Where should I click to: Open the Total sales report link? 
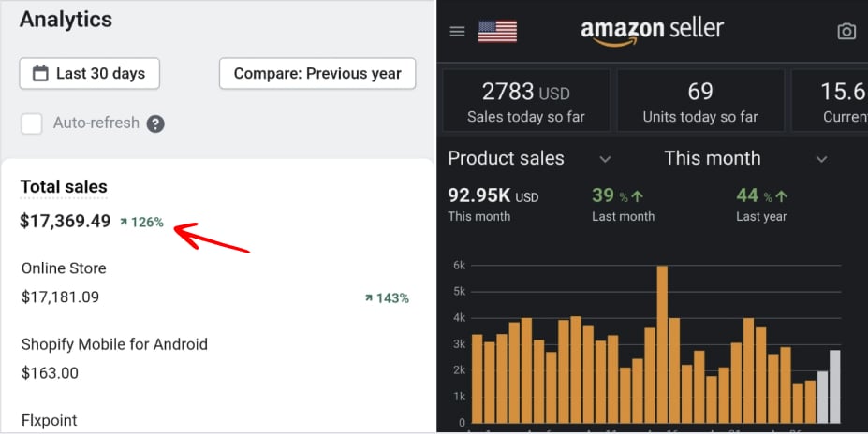[x=64, y=187]
